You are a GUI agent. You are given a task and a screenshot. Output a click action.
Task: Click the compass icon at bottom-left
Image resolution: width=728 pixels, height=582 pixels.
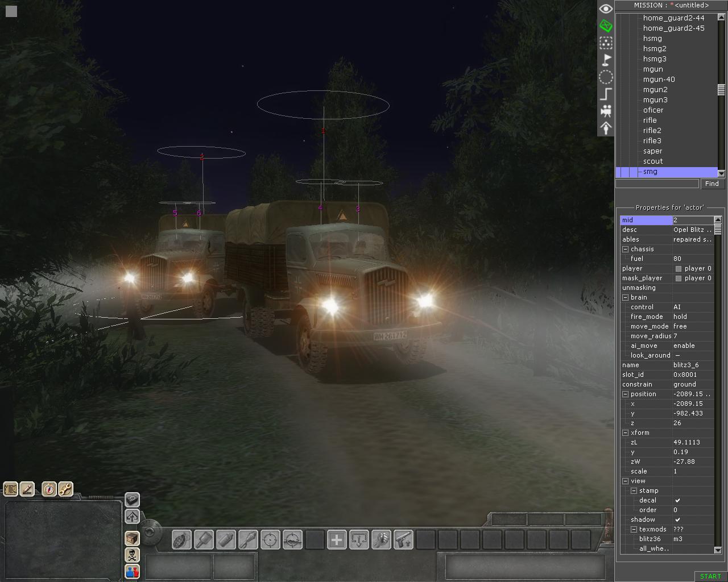pos(49,489)
